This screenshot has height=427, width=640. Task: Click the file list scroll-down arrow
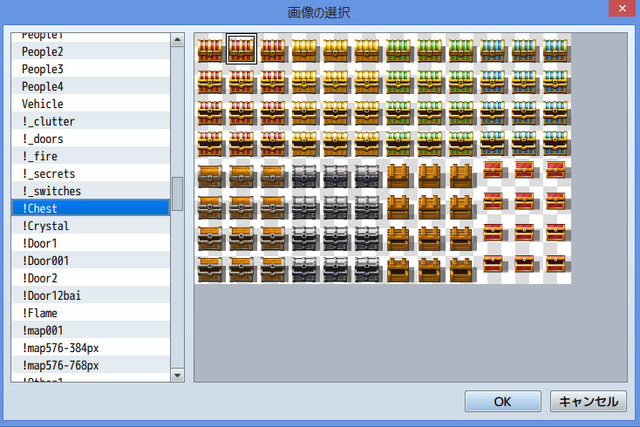click(177, 375)
